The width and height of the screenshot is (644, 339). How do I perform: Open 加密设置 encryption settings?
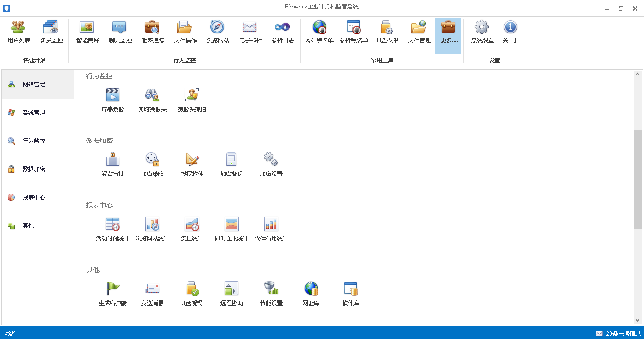[x=271, y=165]
